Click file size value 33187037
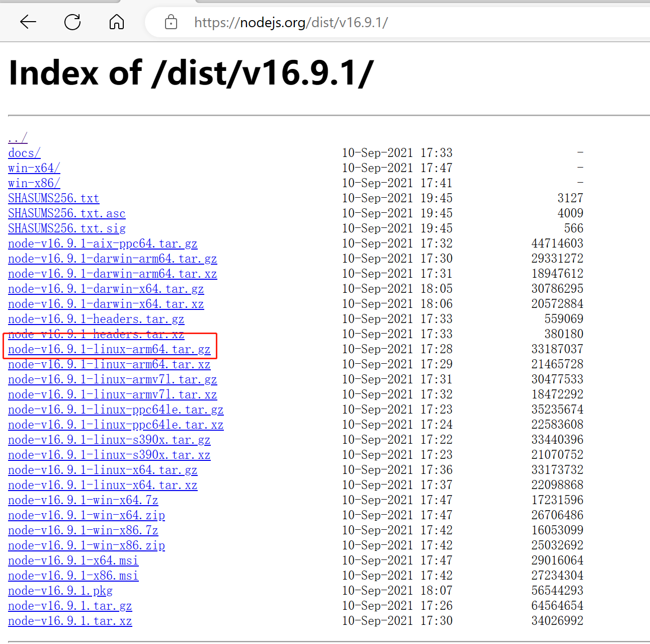This screenshot has width=650, height=644. [557, 349]
